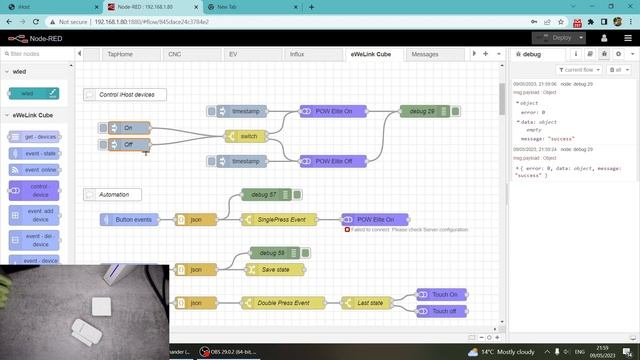Image resolution: width=640 pixels, height=360 pixels.
Task: Click the Deploy button
Action: pos(554,38)
